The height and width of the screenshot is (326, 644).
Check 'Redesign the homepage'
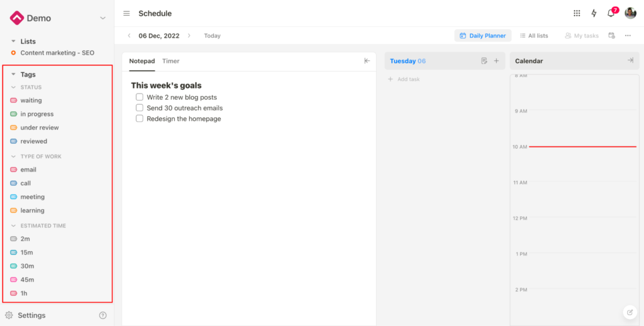[140, 119]
